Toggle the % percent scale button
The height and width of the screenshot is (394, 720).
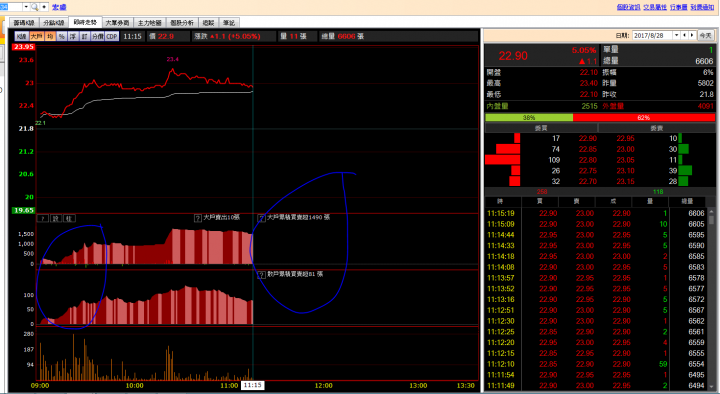[x=62, y=36]
